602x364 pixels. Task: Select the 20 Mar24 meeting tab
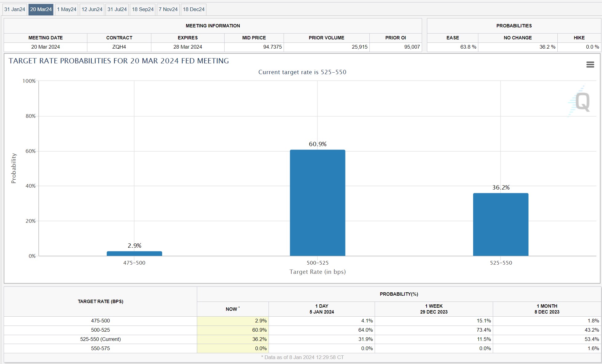(41, 9)
